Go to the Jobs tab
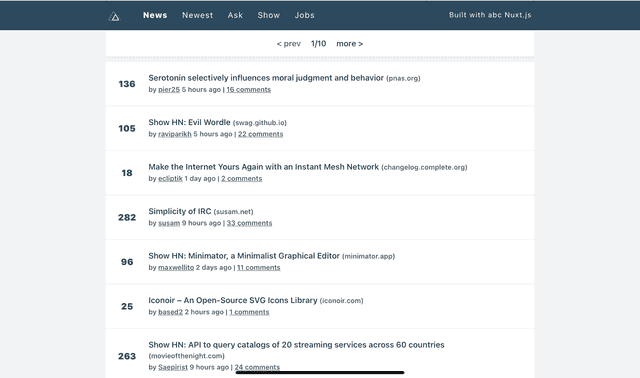This screenshot has width=640, height=378. (304, 15)
